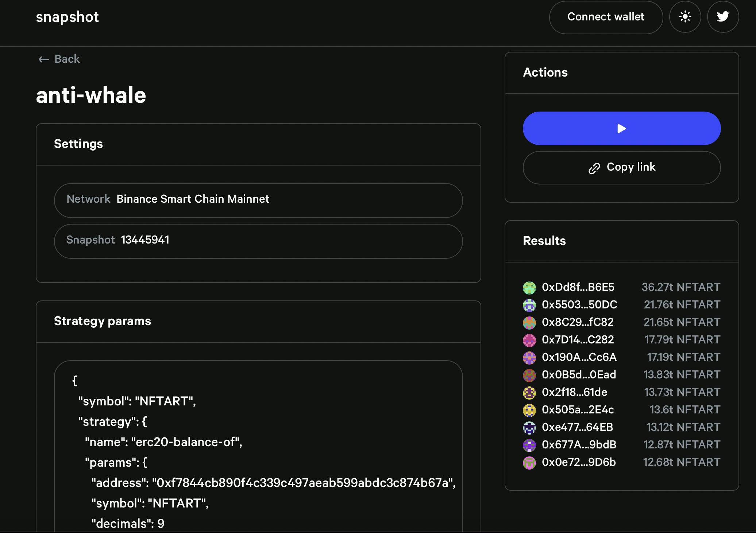Open address 0x5503...50DC in results
This screenshot has width=756, height=533.
click(x=579, y=305)
